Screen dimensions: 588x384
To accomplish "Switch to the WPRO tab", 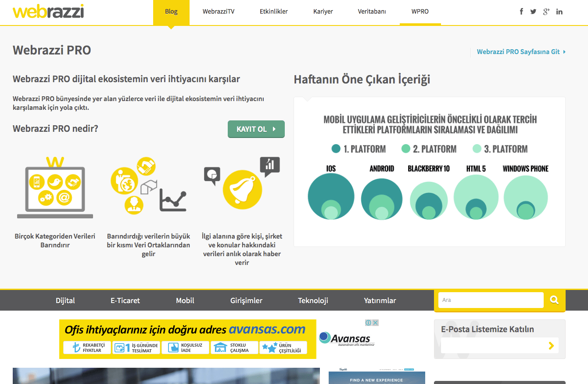I will point(420,12).
